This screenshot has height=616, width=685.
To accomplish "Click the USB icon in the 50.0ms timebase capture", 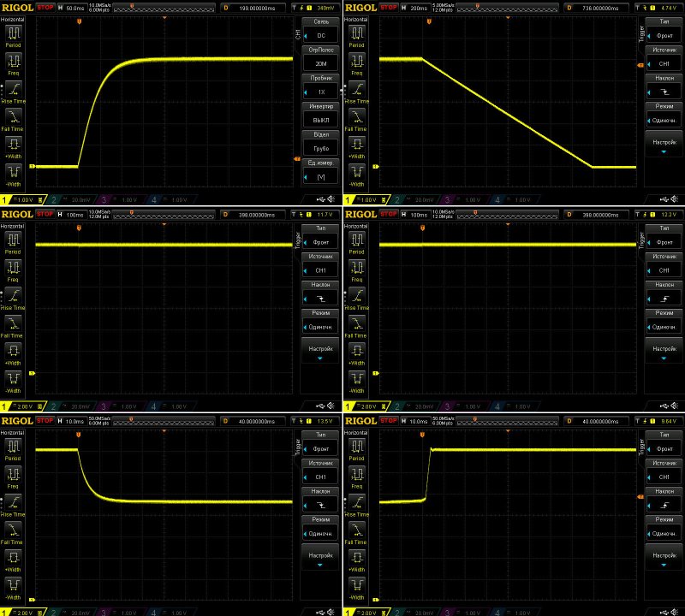I will (x=320, y=199).
